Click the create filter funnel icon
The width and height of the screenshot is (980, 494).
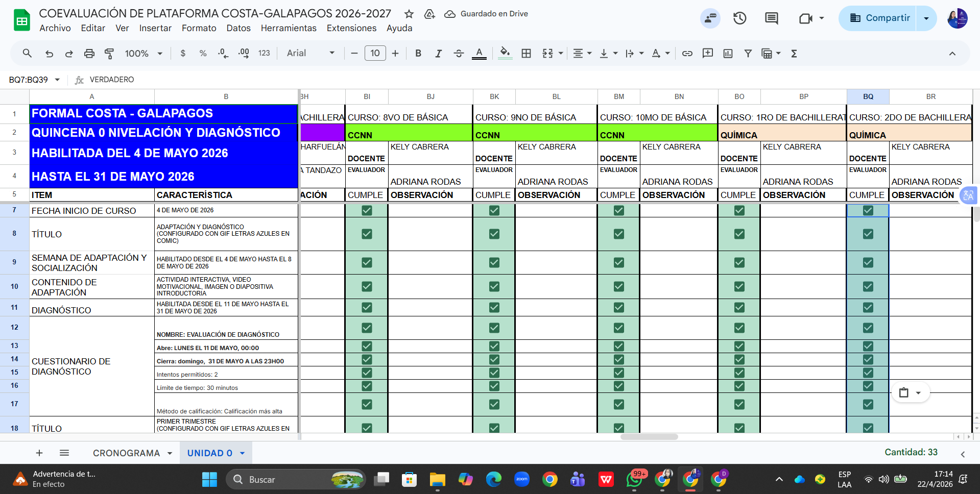point(748,54)
